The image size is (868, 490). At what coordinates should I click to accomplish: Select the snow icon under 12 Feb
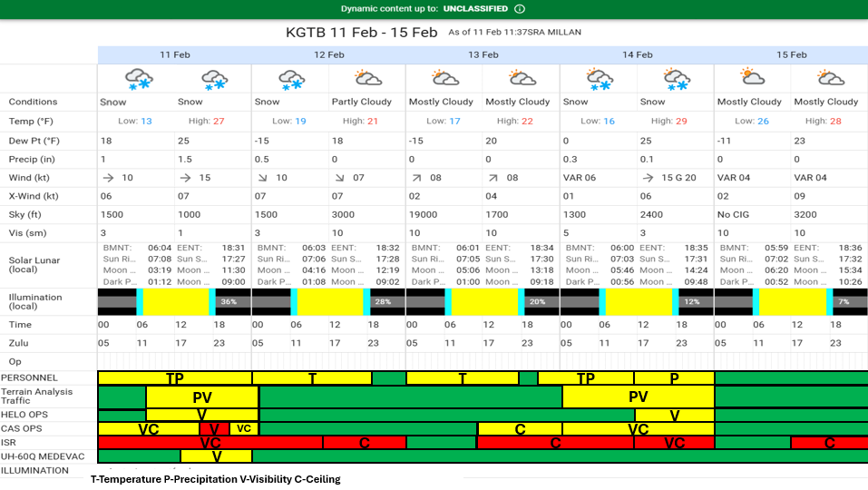click(291, 79)
